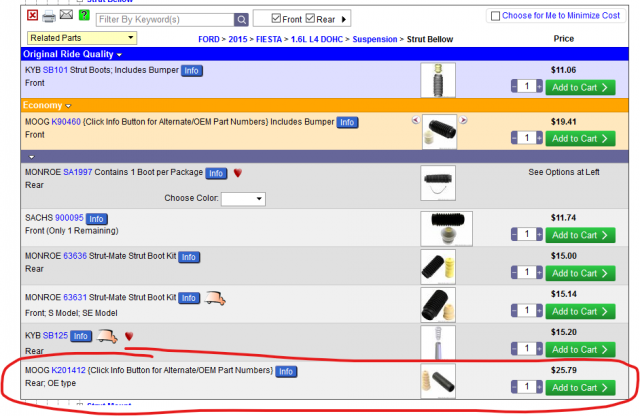Open the Choose Color dropdown

(x=244, y=199)
